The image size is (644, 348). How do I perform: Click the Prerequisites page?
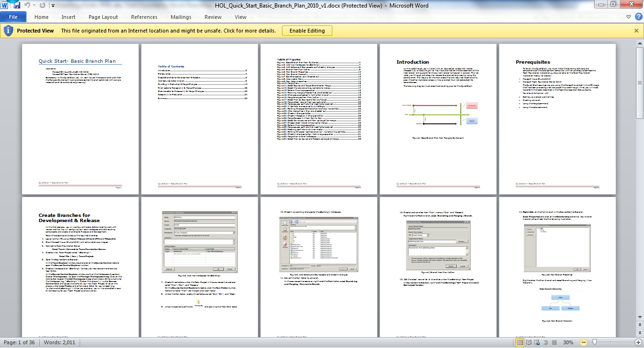(x=558, y=119)
